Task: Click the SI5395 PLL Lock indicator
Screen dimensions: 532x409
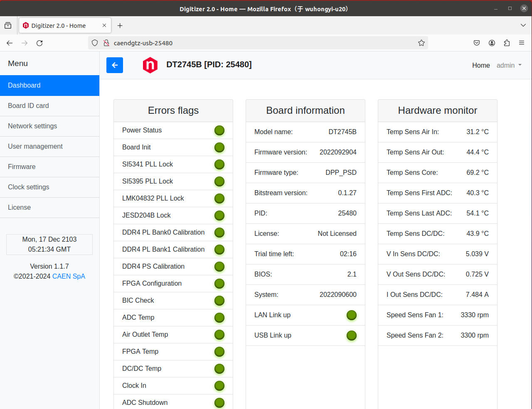Action: point(219,181)
